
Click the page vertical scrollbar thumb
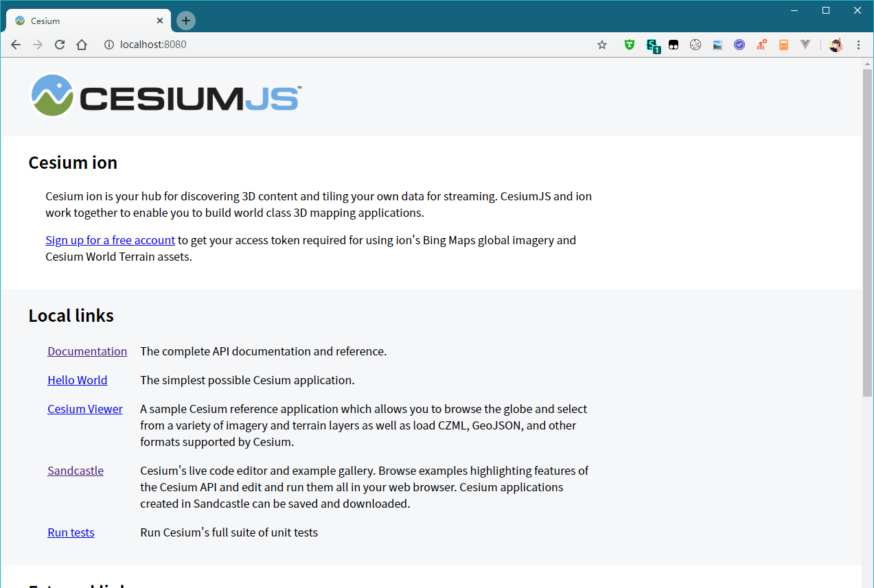[867, 232]
